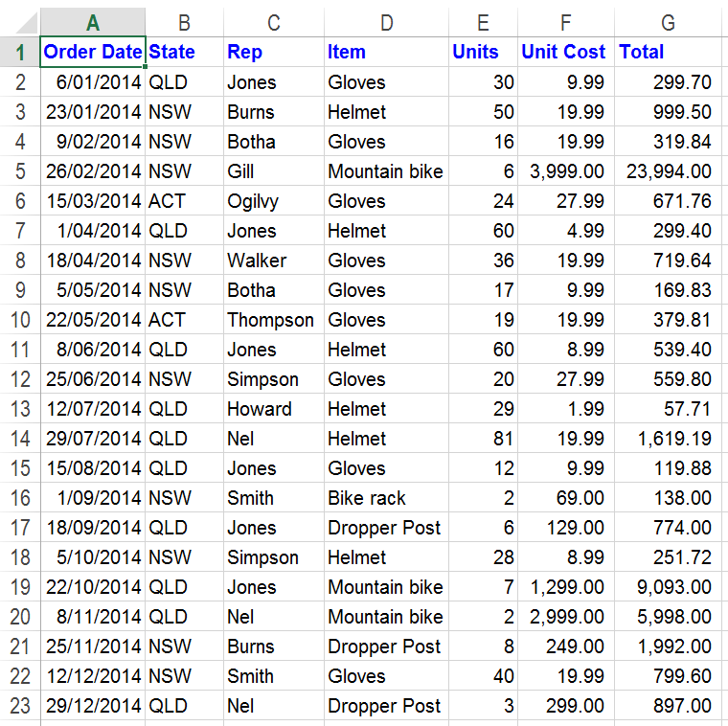Click the Select All corner triangle
The width and height of the screenshot is (728, 726).
click(x=27, y=23)
